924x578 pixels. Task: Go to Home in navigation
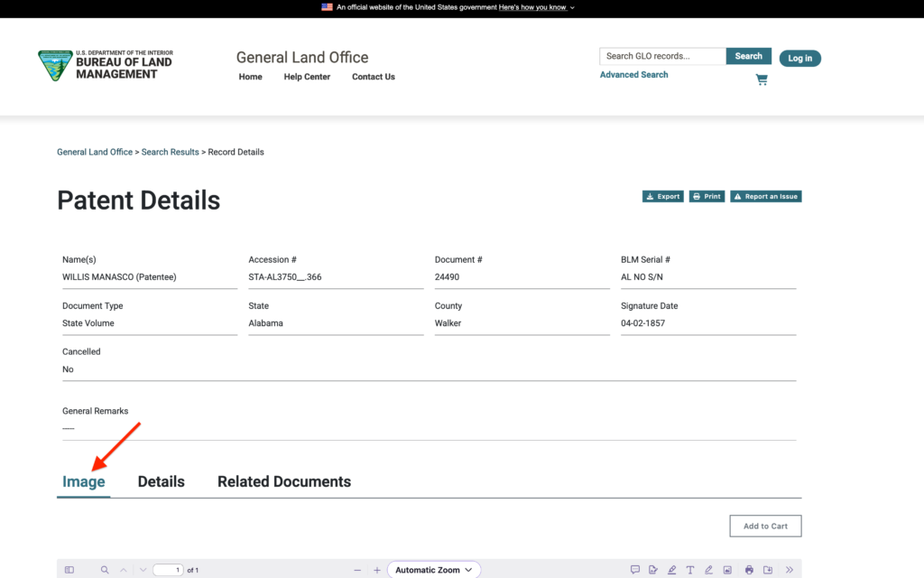(251, 77)
